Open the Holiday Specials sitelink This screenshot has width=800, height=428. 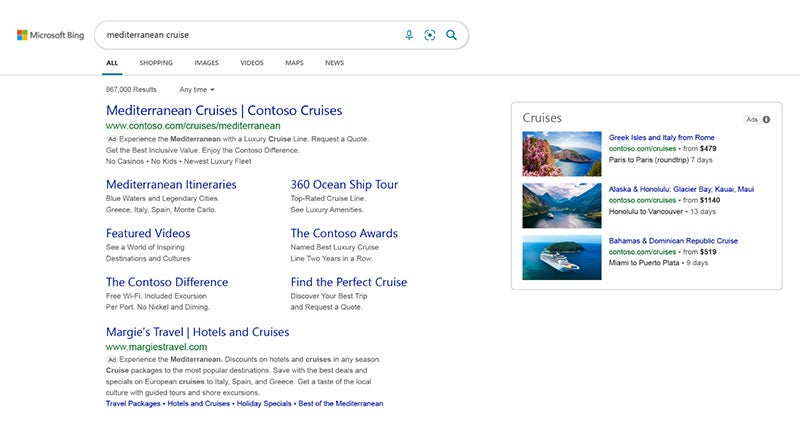[264, 404]
